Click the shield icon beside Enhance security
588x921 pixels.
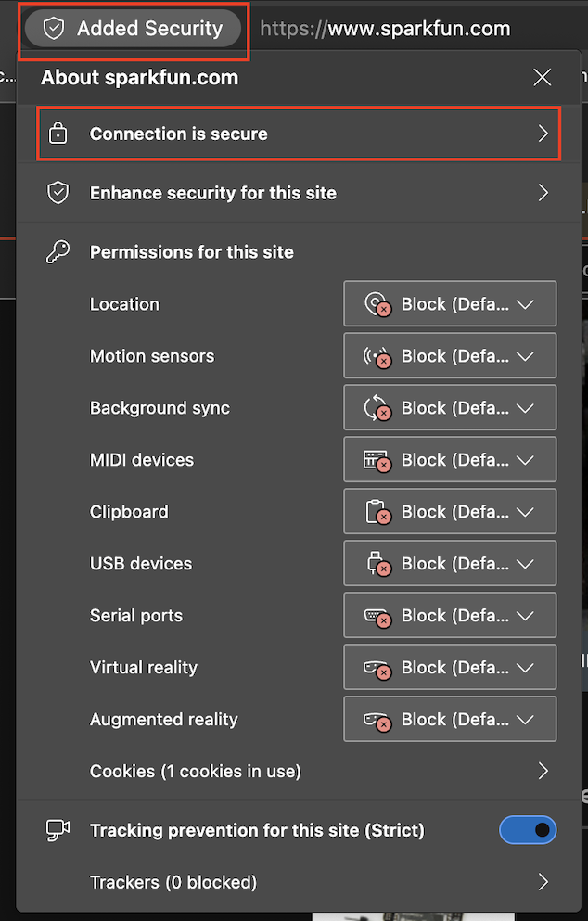click(58, 193)
